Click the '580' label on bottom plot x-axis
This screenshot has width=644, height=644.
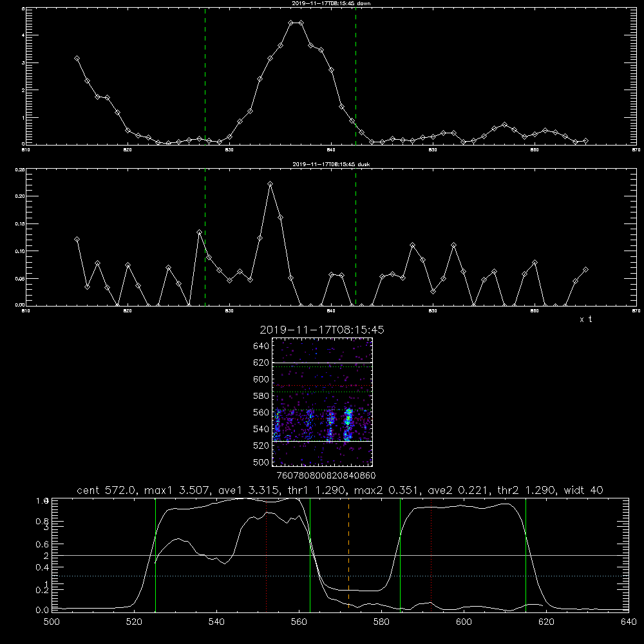pyautogui.click(x=381, y=622)
